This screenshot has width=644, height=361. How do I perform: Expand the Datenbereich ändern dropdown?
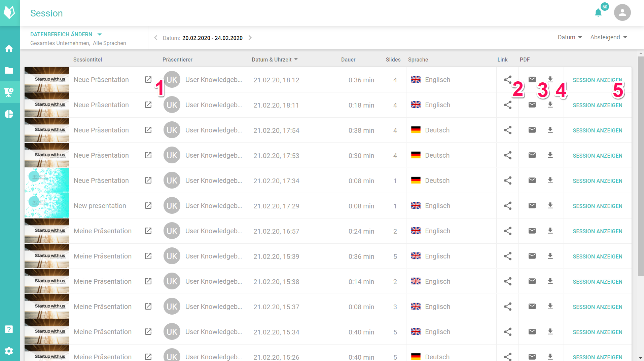(66, 34)
